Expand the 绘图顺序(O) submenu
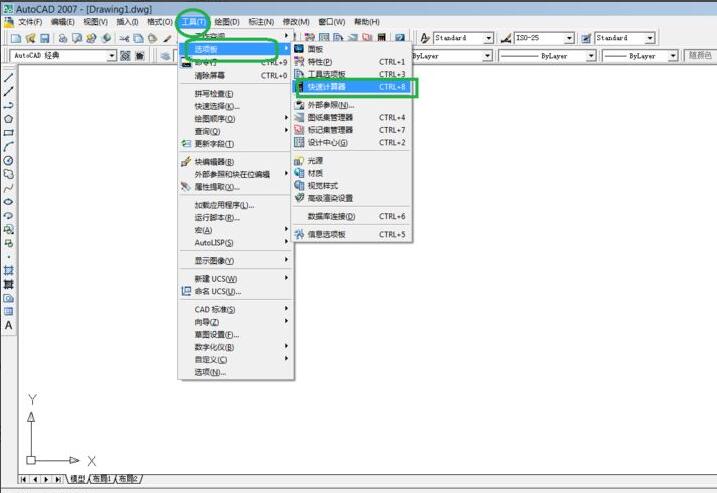Image resolution: width=717 pixels, height=493 pixels. click(235, 118)
